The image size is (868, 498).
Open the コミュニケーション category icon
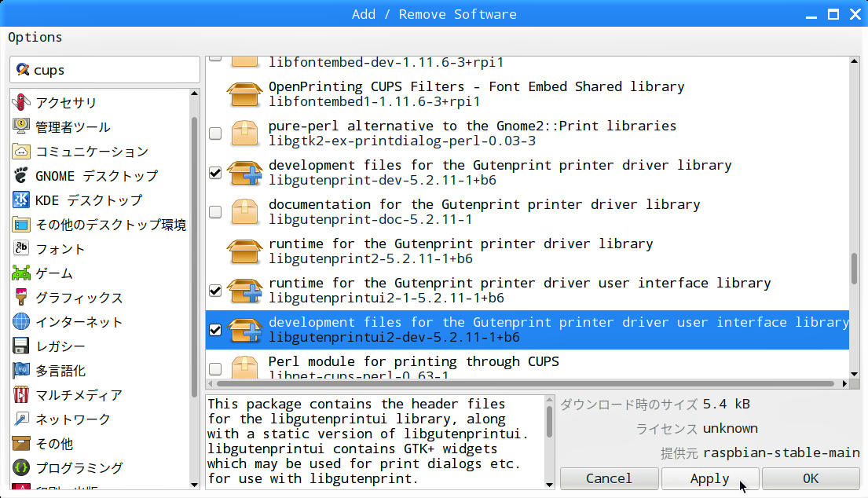(x=21, y=151)
